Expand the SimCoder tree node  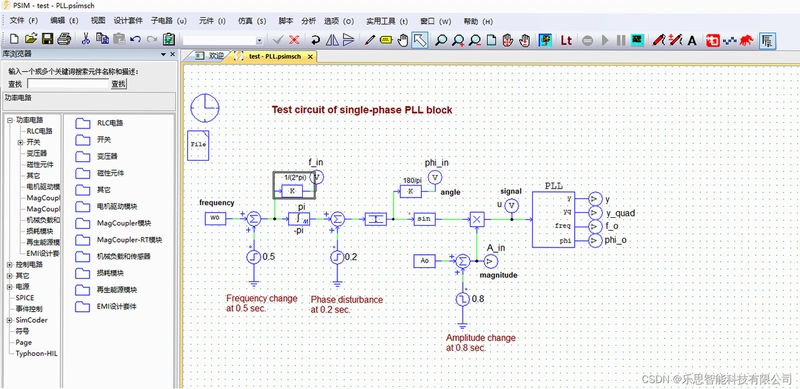(x=9, y=320)
